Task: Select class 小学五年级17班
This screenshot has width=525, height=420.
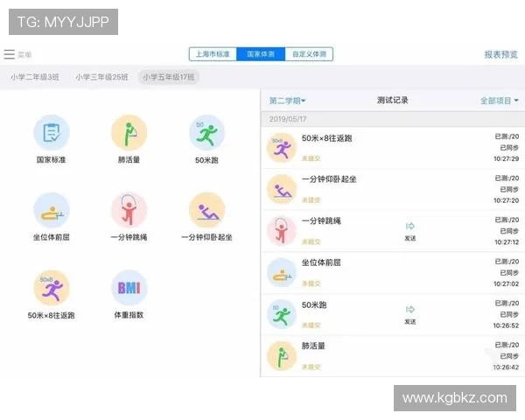Action: coord(169,77)
